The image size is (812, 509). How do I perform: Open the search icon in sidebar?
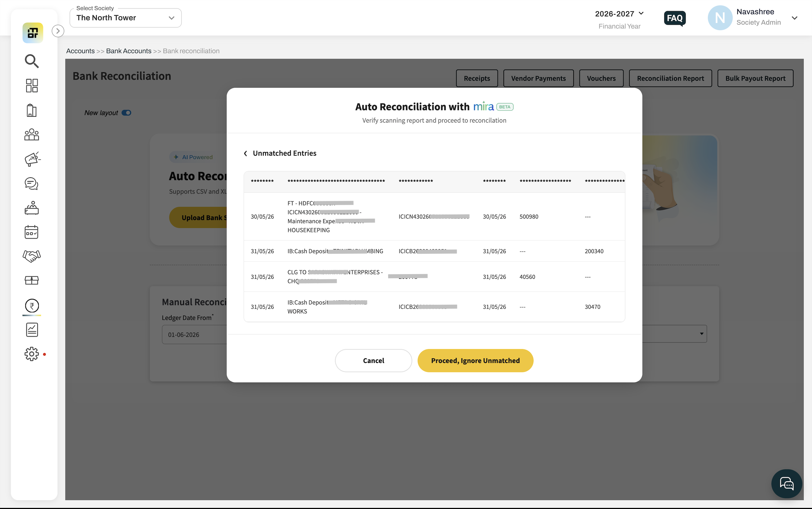[32, 61]
